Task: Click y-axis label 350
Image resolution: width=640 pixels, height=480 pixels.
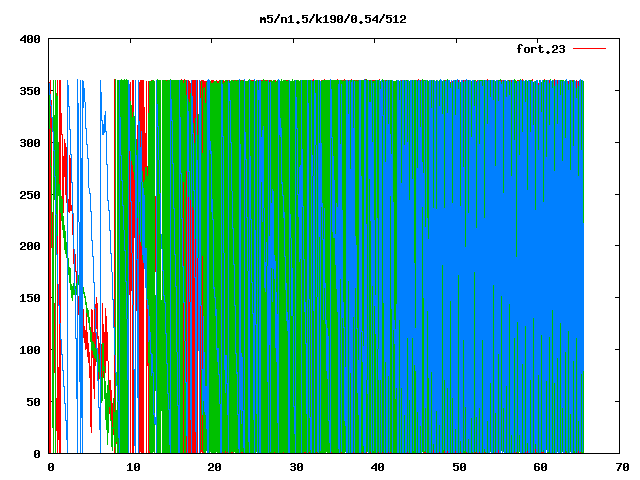Action: coord(30,91)
